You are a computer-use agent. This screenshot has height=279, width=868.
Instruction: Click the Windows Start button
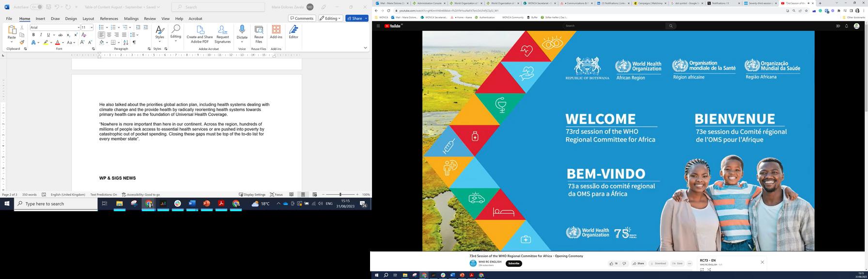tap(7, 204)
